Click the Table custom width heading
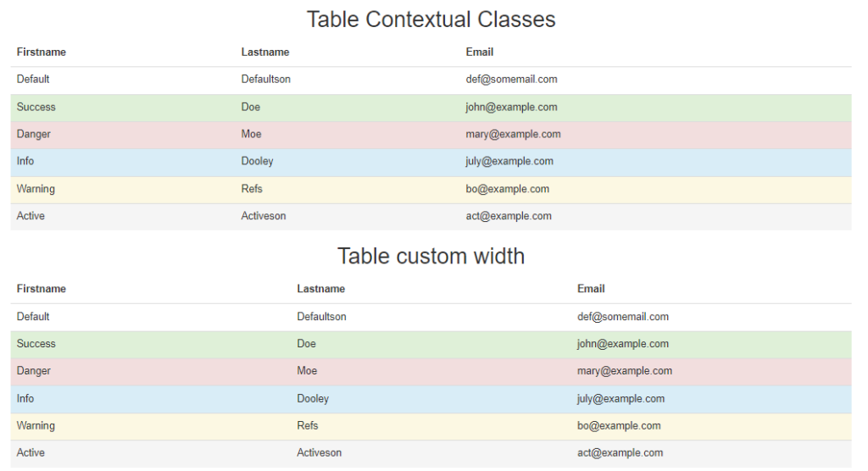 click(x=431, y=257)
